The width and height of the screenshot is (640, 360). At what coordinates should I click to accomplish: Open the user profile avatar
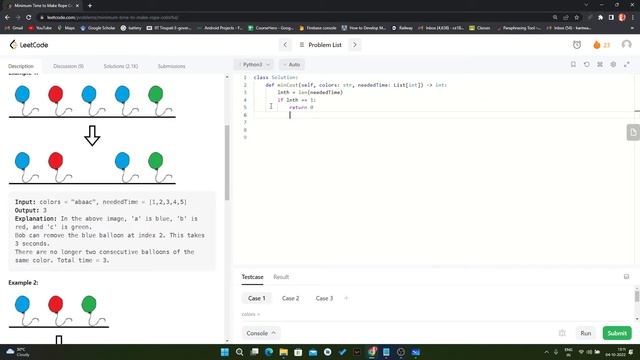(x=626, y=44)
